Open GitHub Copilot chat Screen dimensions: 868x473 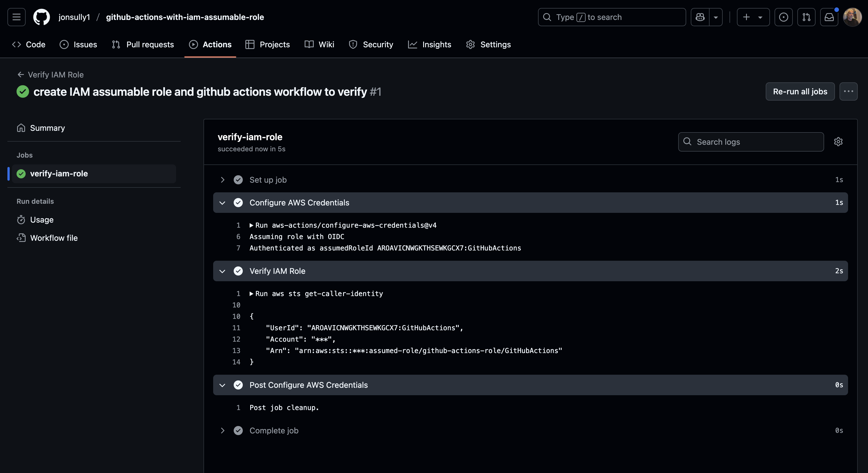pos(700,17)
